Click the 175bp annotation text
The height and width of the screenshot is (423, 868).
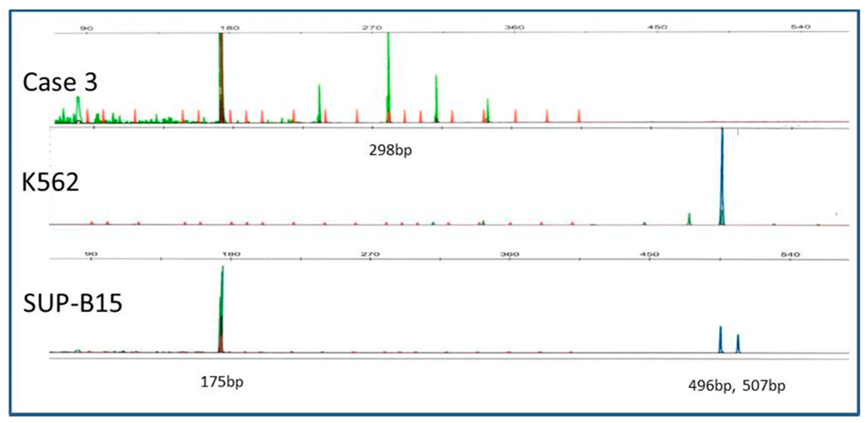[222, 382]
